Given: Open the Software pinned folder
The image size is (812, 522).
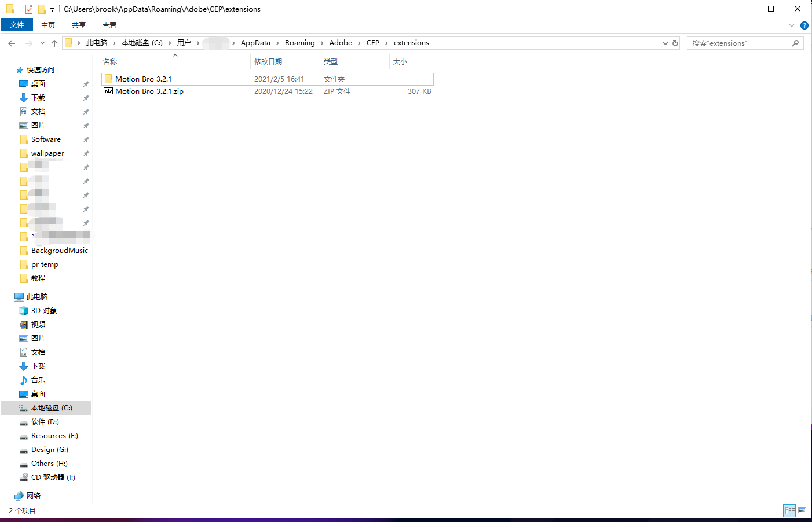Looking at the screenshot, I should (46, 139).
